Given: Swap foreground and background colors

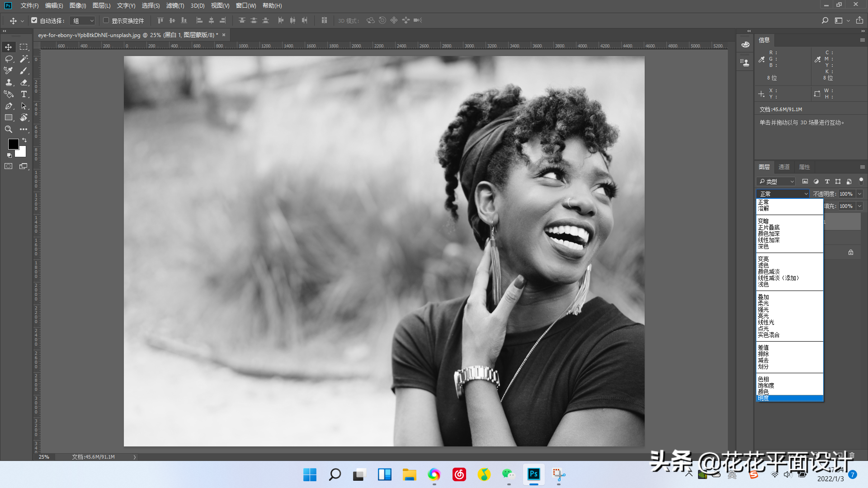Looking at the screenshot, I should (24, 141).
